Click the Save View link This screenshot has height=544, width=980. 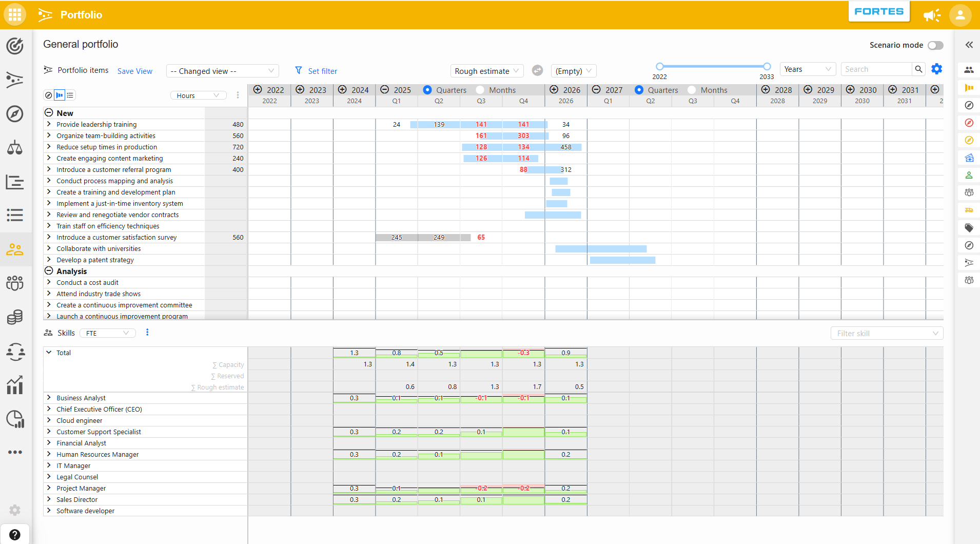click(134, 71)
